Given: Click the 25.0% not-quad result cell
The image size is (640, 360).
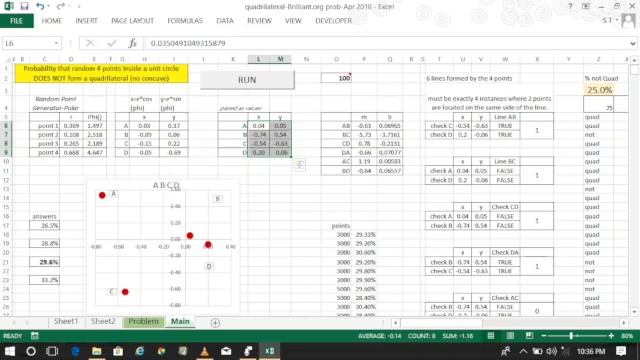Looking at the screenshot, I should [599, 90].
